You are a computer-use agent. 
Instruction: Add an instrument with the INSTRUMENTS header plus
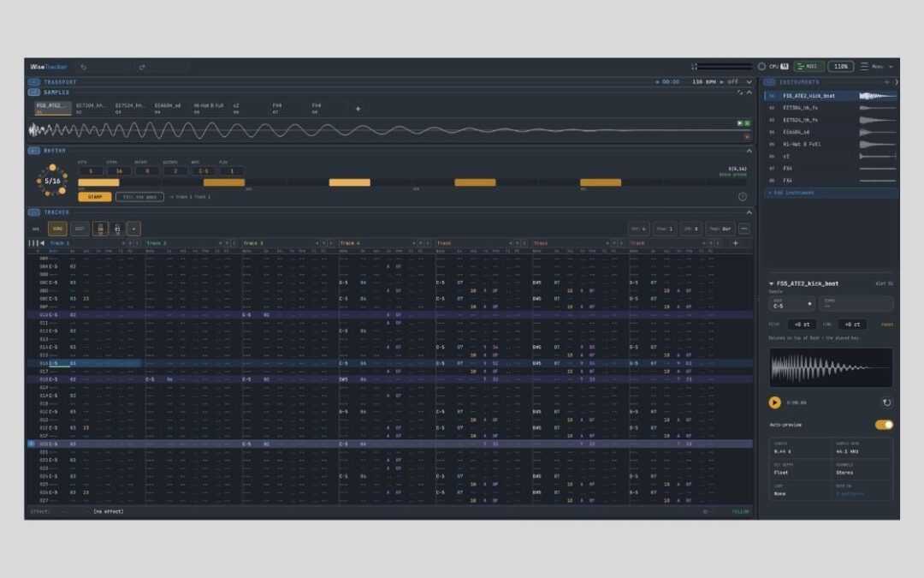(x=886, y=82)
